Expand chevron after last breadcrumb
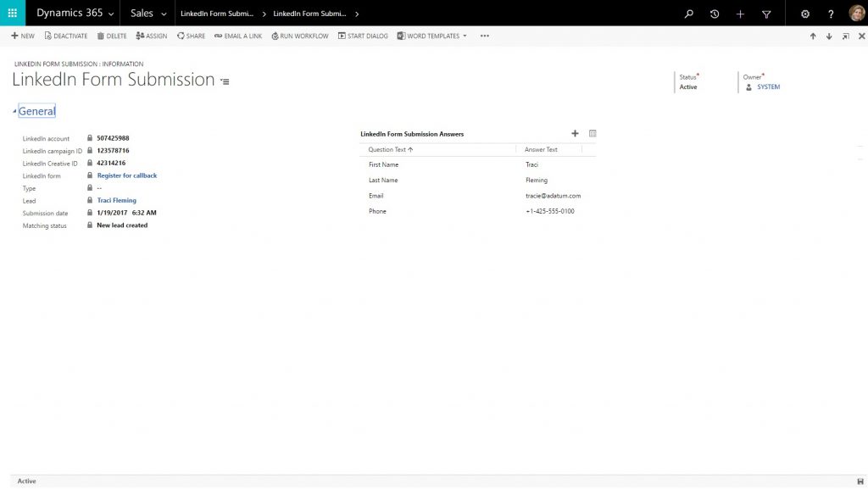Viewport: 868px width, 489px height. pyautogui.click(x=357, y=14)
